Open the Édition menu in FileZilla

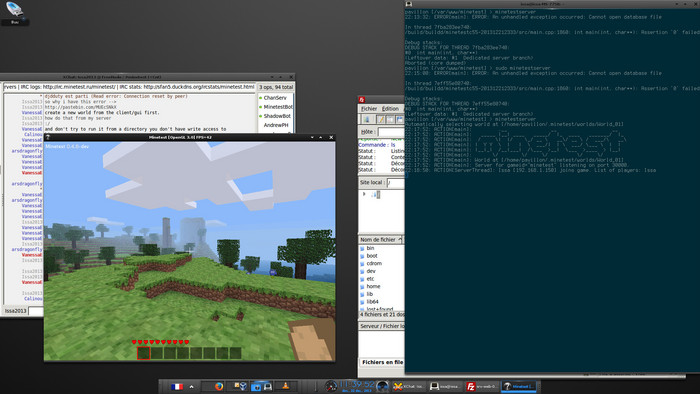tap(390, 109)
